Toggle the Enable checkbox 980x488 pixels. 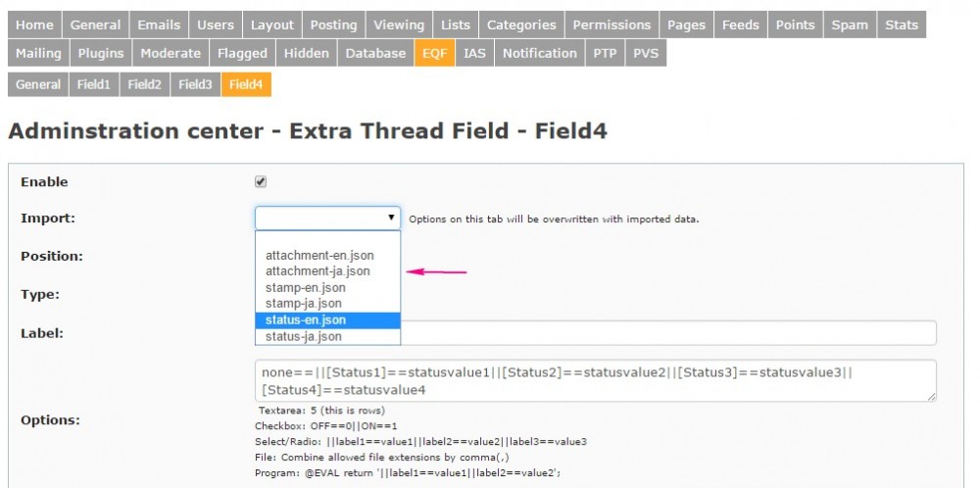pyautogui.click(x=261, y=181)
